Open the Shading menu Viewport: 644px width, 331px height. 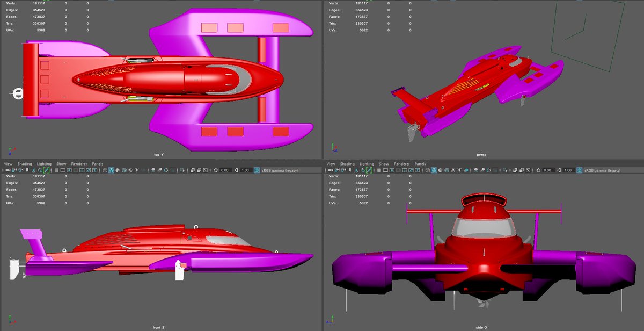click(x=24, y=164)
